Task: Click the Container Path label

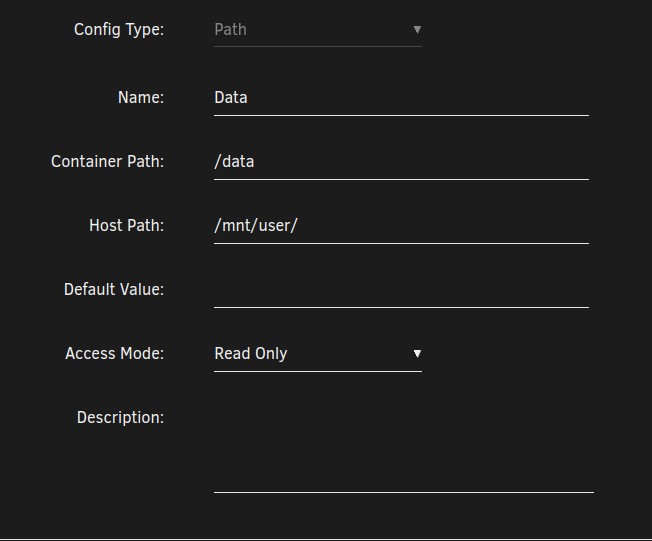Action: click(x=107, y=162)
